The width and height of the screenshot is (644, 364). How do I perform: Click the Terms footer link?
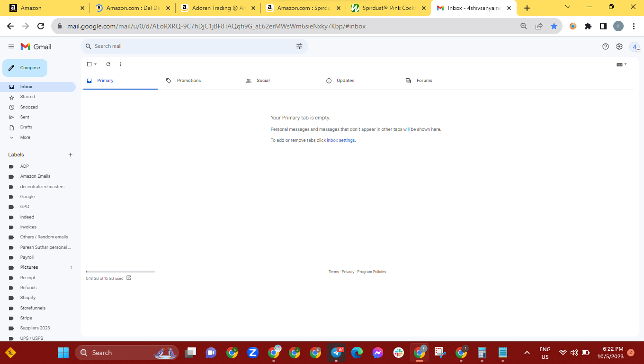333,272
